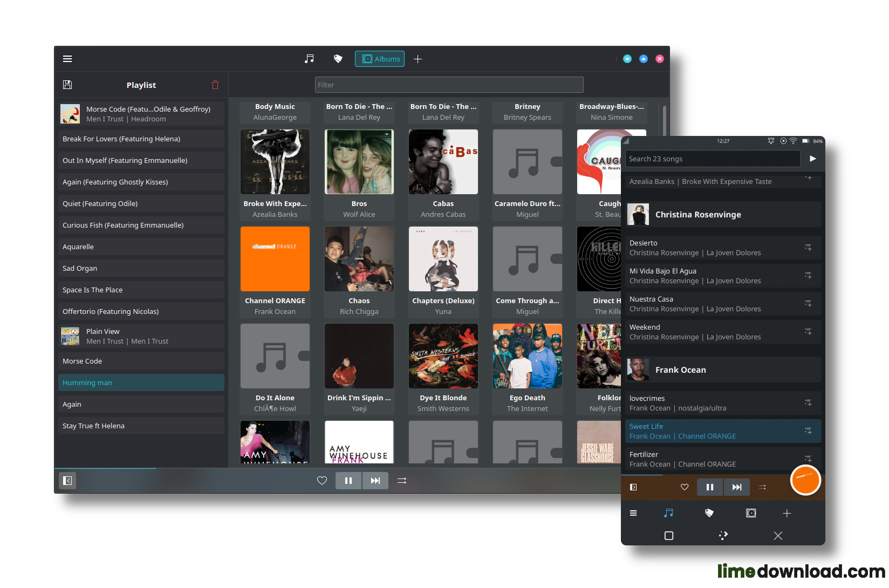Screen dimensions: 889x588
Task: Select the Albums tab
Action: coord(381,59)
